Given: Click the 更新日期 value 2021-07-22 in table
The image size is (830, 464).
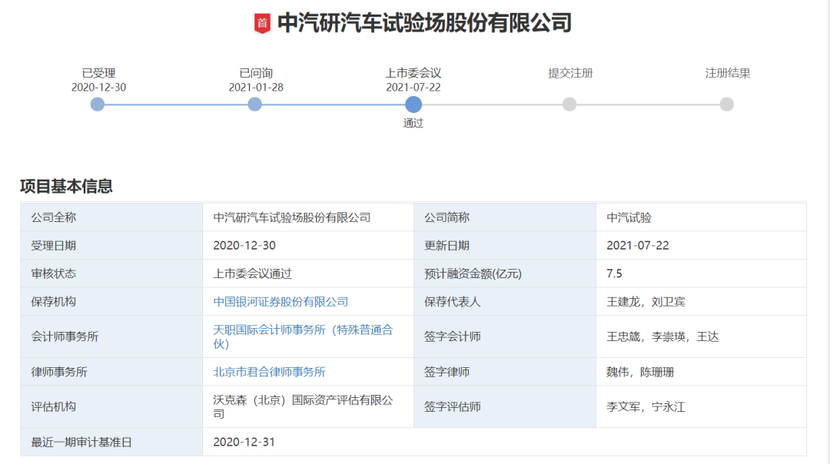Looking at the screenshot, I should (637, 245).
